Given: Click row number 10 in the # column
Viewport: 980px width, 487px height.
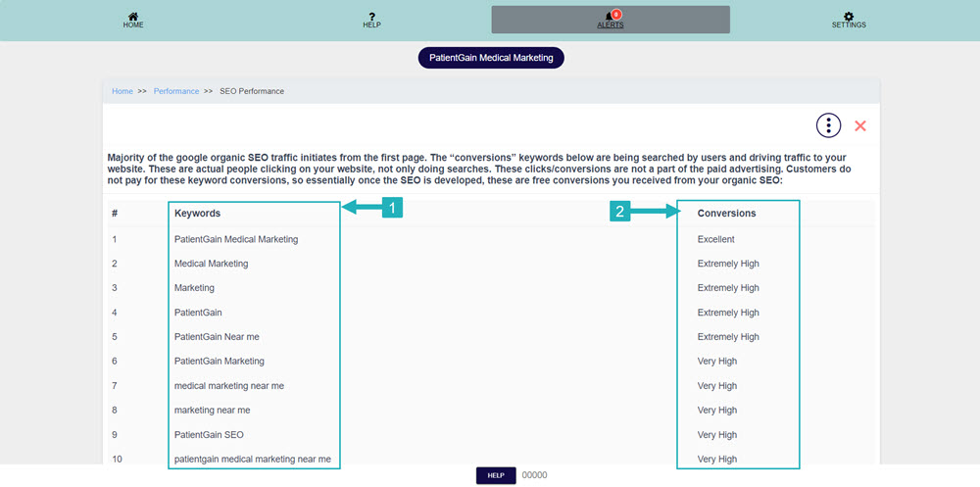Looking at the screenshot, I should 117,459.
